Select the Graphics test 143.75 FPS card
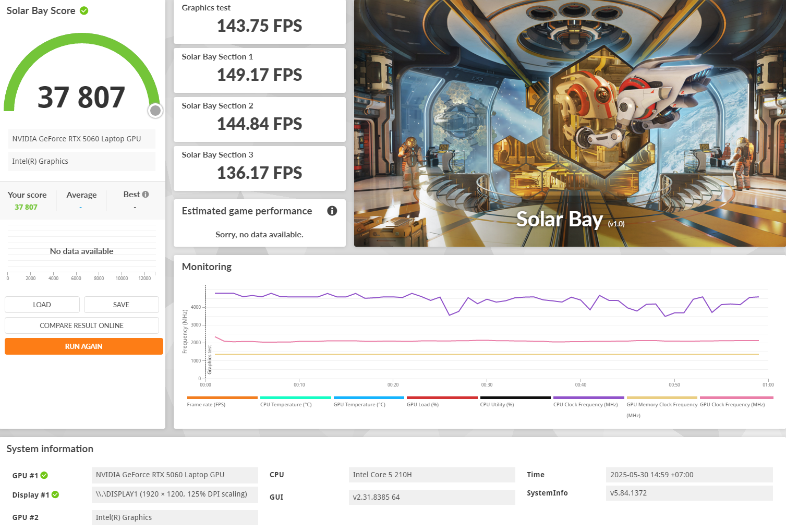Screen dimensions: 786x532 tap(260, 21)
